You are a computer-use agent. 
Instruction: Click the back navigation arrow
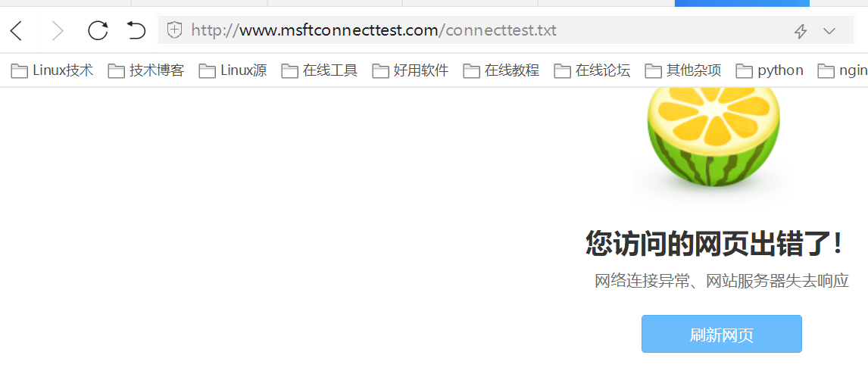coord(17,30)
